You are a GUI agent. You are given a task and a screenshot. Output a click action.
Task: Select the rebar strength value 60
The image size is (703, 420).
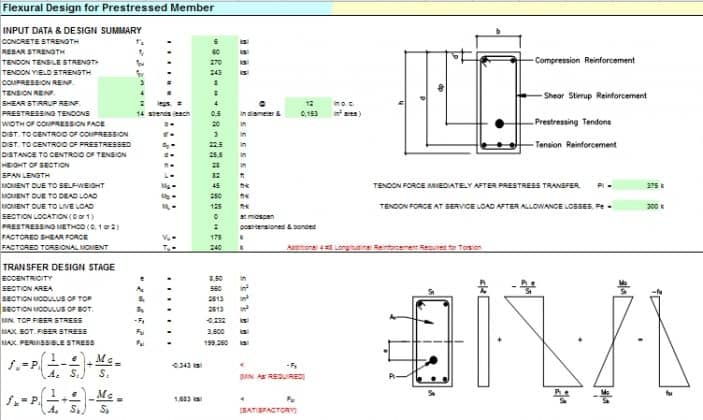pos(215,52)
